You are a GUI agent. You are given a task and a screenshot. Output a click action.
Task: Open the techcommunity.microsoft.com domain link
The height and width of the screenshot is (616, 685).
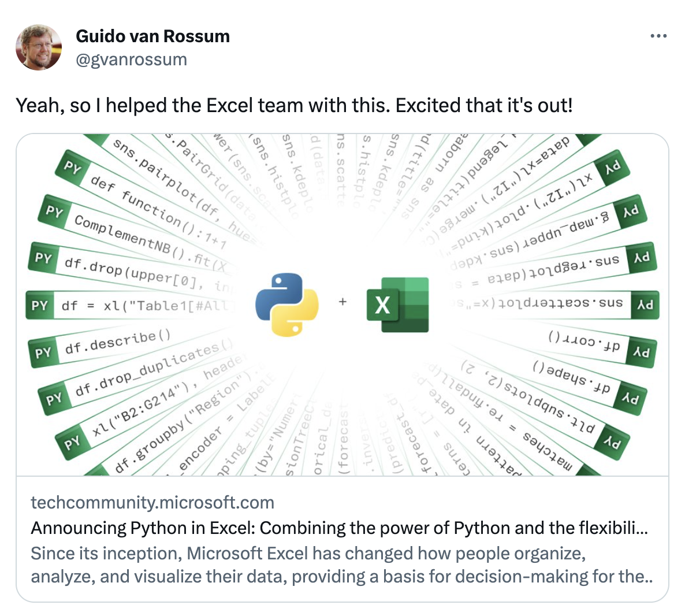coord(152,503)
